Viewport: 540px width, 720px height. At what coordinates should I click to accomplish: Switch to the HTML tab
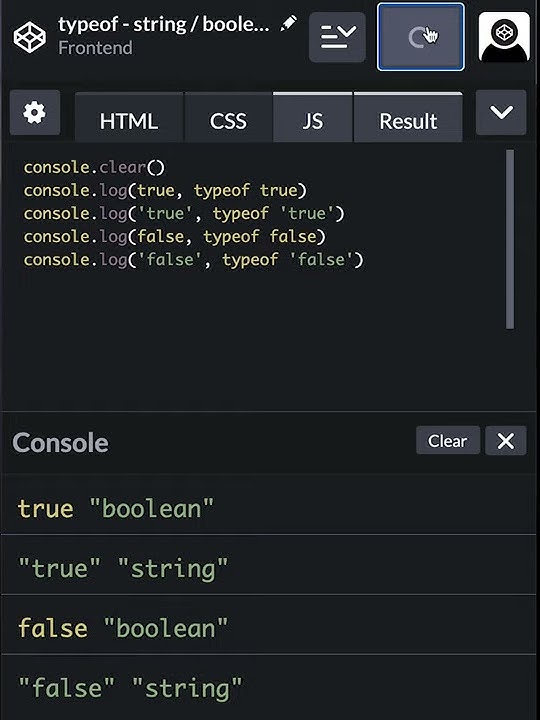tap(129, 120)
